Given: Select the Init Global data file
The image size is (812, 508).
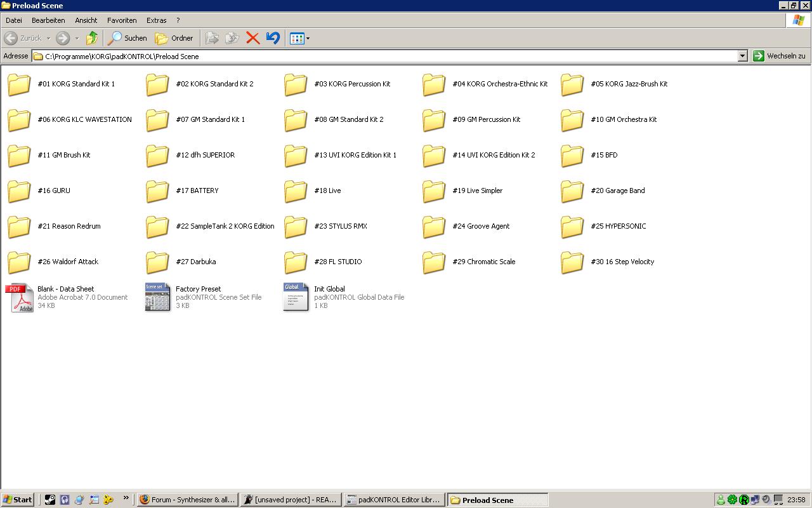Looking at the screenshot, I should tap(343, 297).
